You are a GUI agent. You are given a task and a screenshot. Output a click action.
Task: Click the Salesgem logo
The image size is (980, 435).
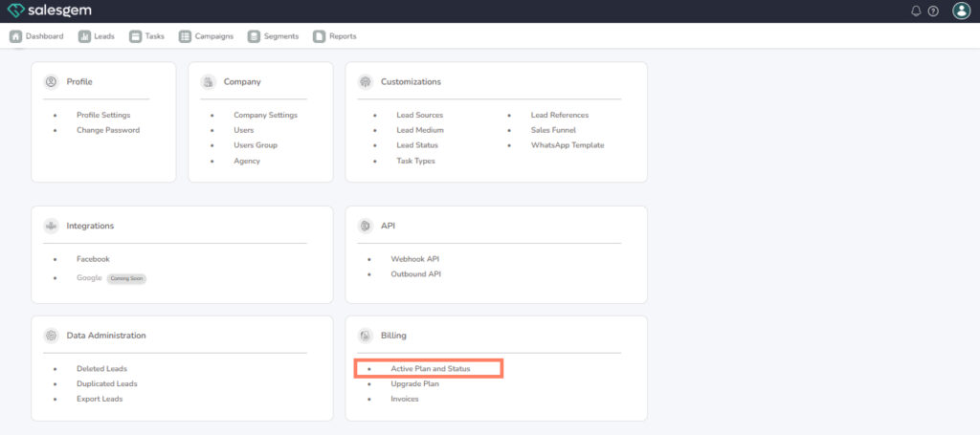click(56, 11)
